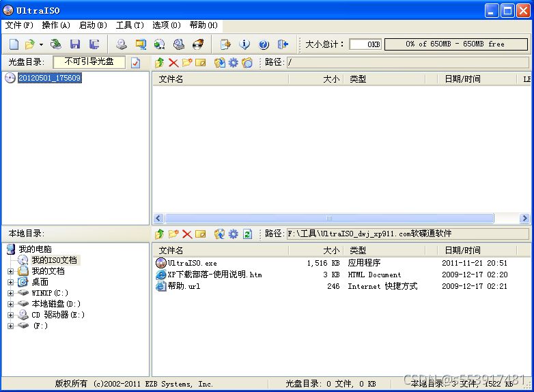Sort local files by 大小 column
Image resolution: width=534 pixels, height=392 pixels.
pyautogui.click(x=316, y=251)
